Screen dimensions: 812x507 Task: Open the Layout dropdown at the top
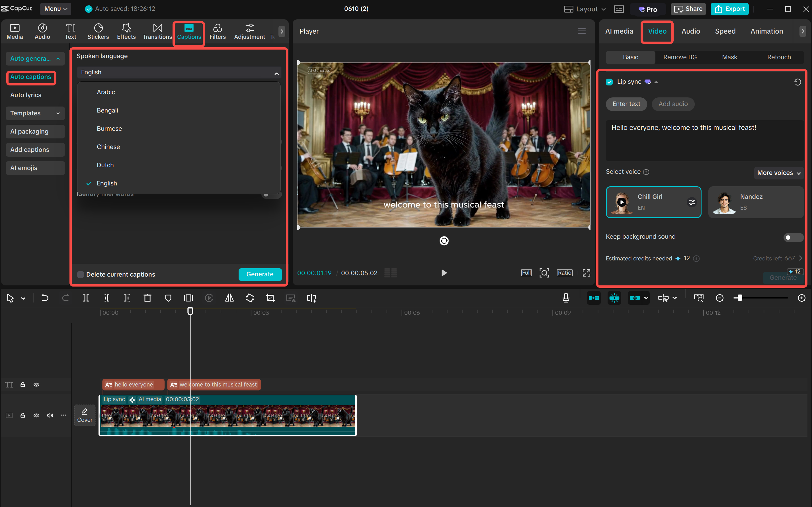pyautogui.click(x=585, y=9)
